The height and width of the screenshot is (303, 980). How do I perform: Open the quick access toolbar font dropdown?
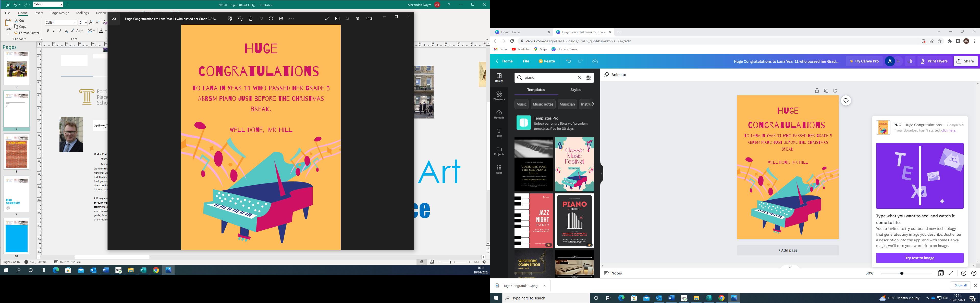click(61, 5)
